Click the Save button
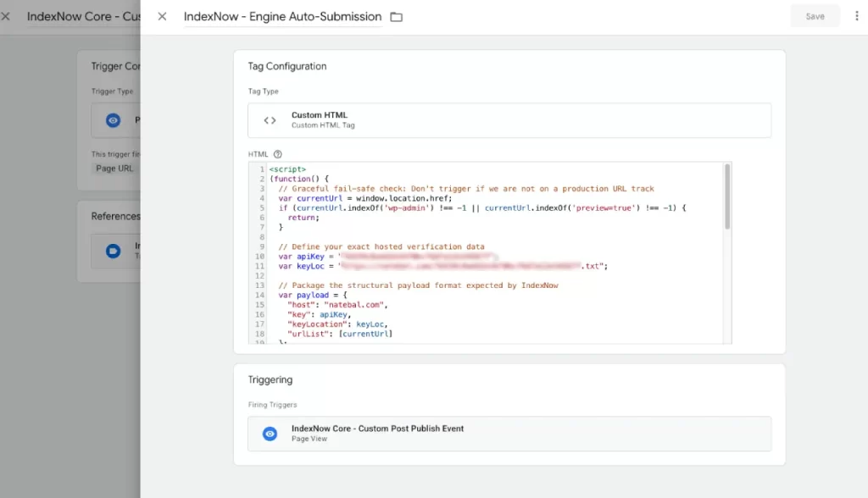 (815, 17)
